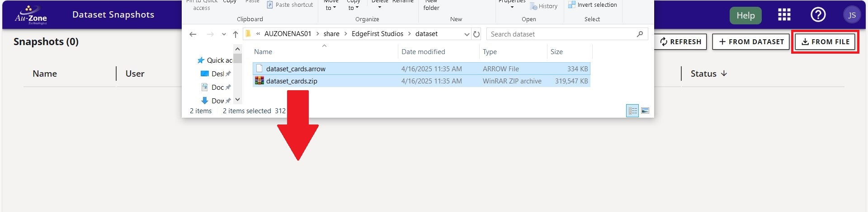This screenshot has height=212, width=868.
Task: Open Documents in navigation pane
Action: pos(216,88)
